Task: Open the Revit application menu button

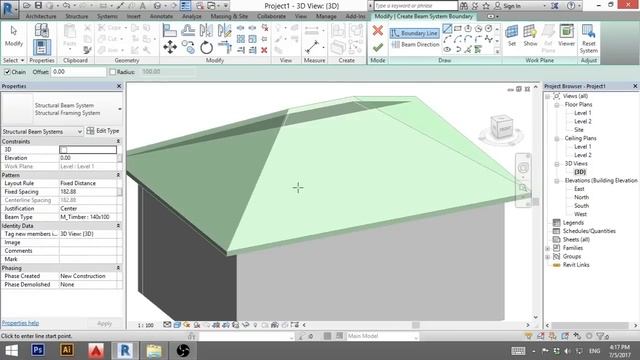Action: pyautogui.click(x=8, y=8)
